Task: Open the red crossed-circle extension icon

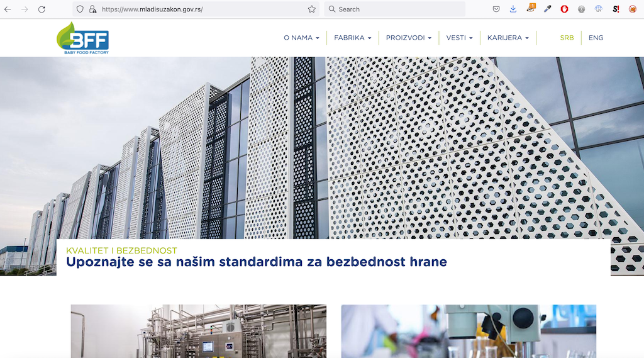Action: pos(633,9)
